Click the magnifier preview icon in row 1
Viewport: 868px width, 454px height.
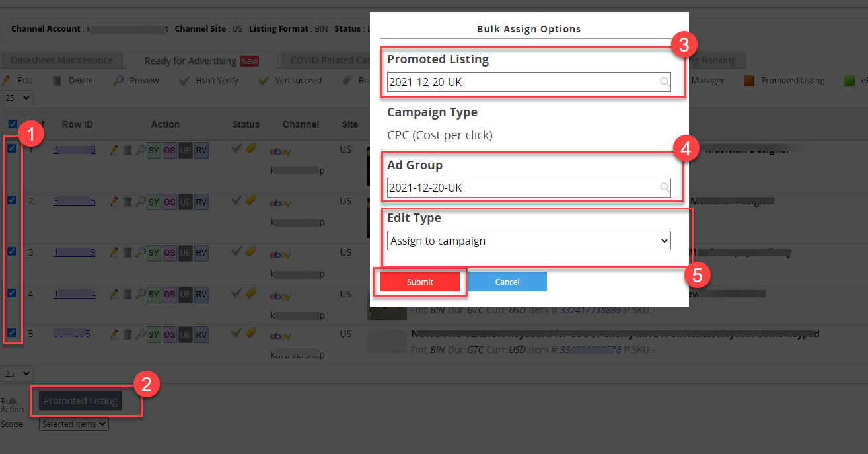(140, 150)
